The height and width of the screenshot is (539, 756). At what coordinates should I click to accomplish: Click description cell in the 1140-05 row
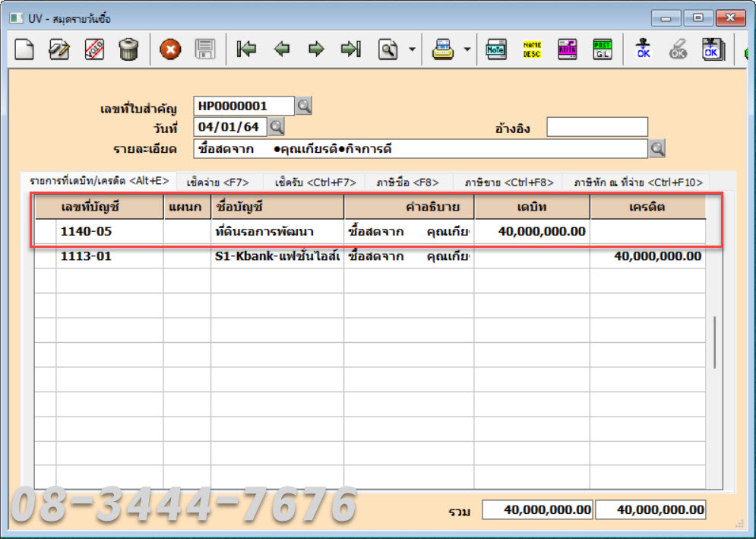point(409,232)
